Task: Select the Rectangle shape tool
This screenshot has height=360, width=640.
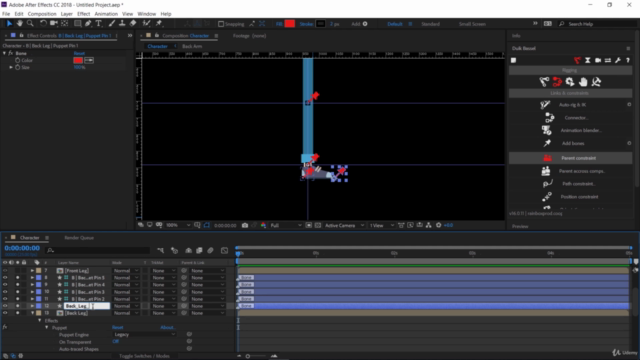Action: tap(78, 24)
